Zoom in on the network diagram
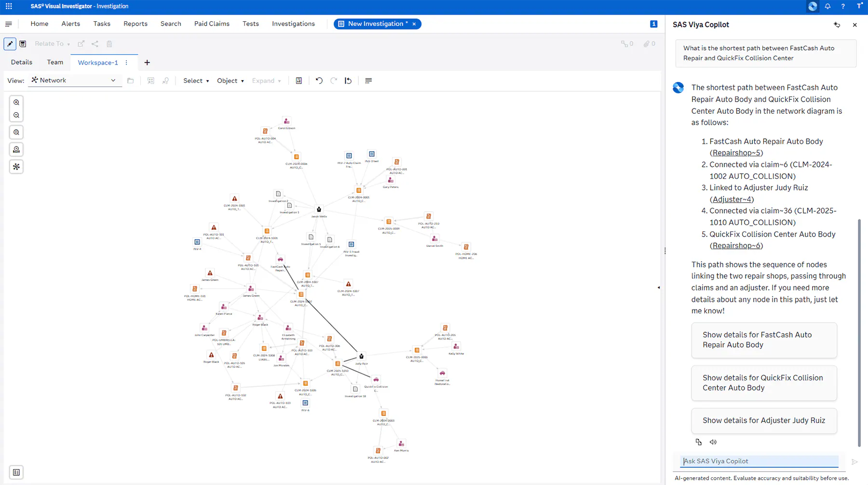The width and height of the screenshot is (868, 485). [x=16, y=103]
